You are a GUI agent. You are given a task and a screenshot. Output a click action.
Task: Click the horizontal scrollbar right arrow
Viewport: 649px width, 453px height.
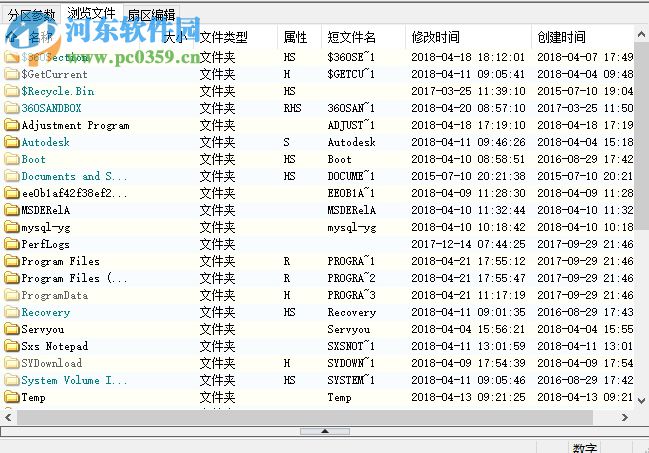coord(625,417)
